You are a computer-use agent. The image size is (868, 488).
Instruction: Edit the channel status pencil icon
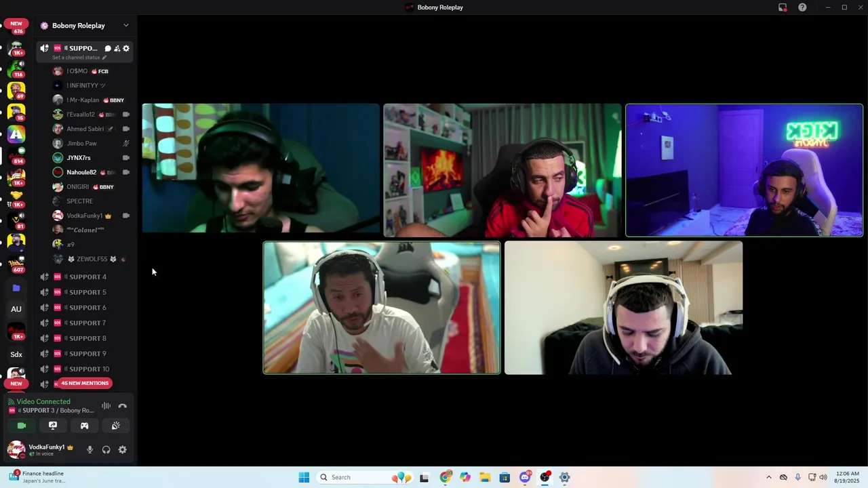tap(104, 58)
